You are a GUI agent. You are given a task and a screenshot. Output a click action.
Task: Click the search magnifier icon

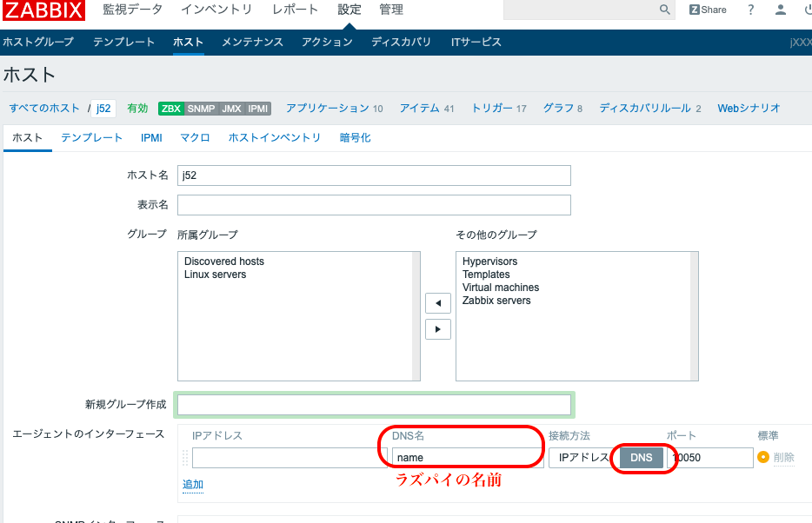coord(664,10)
